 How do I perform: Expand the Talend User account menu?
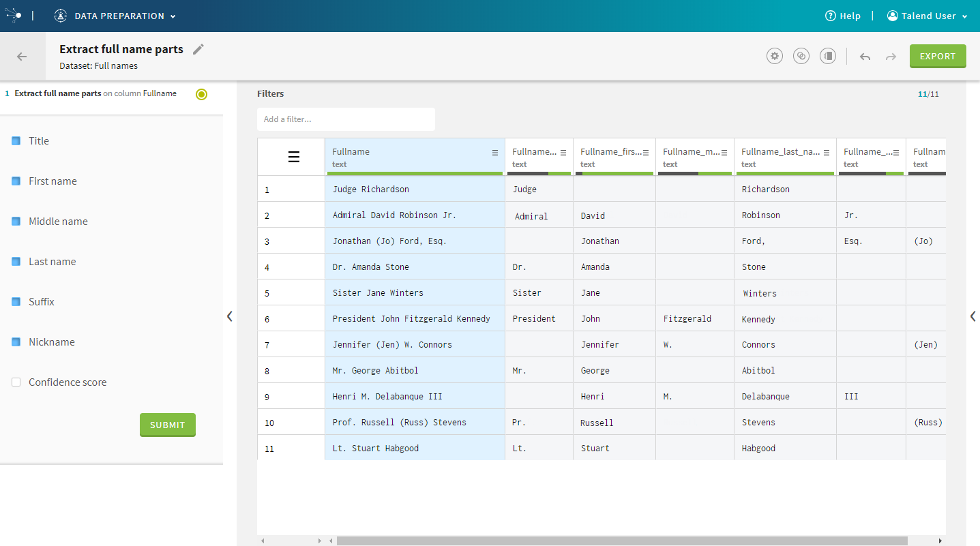[927, 16]
